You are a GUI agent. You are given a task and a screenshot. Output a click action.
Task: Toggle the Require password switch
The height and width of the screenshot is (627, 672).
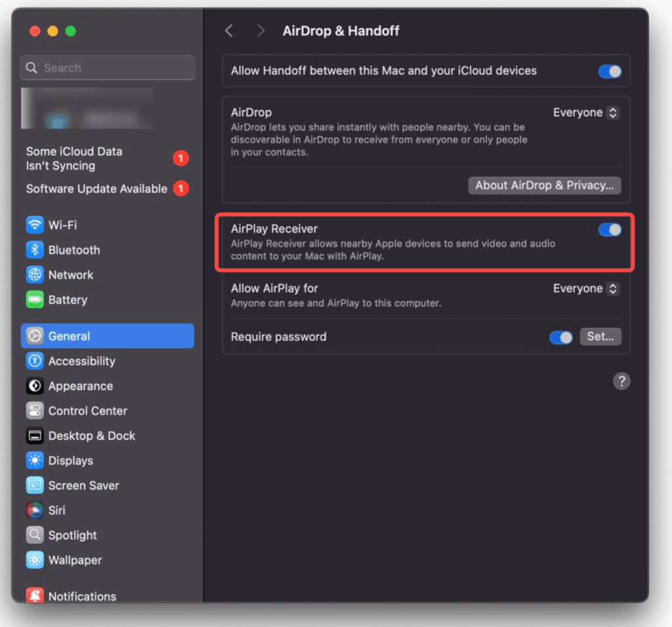click(x=561, y=337)
